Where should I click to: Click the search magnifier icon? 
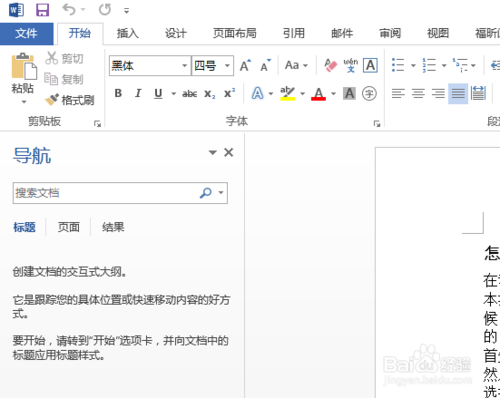(x=206, y=193)
